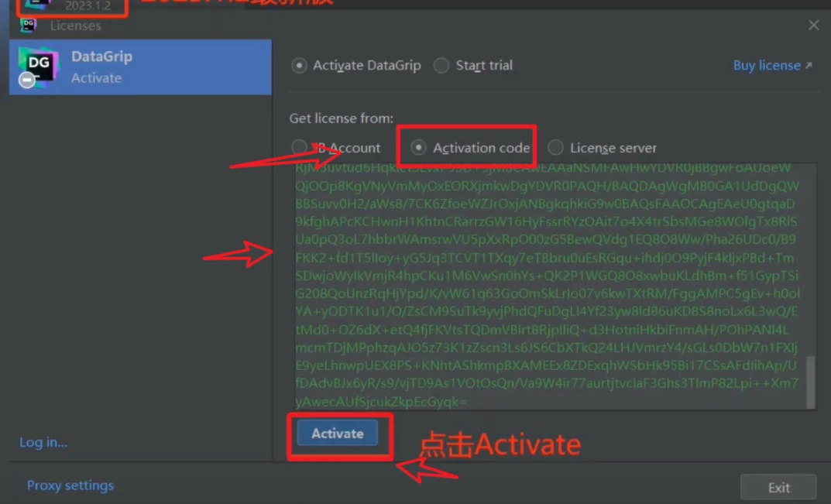831x504 pixels.
Task: Click the blue Activate button
Action: pos(338,433)
